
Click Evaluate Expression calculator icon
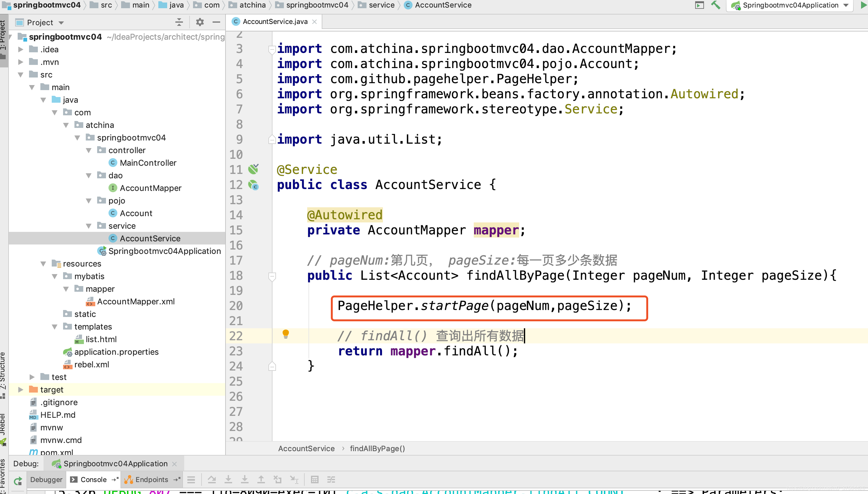[x=314, y=480]
